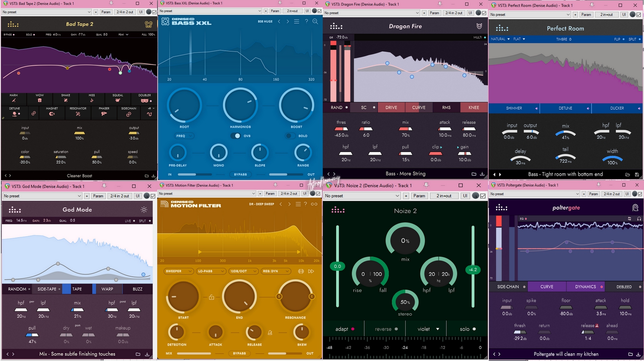
Task: Click the stereo knob in Noize 2
Action: [405, 302]
